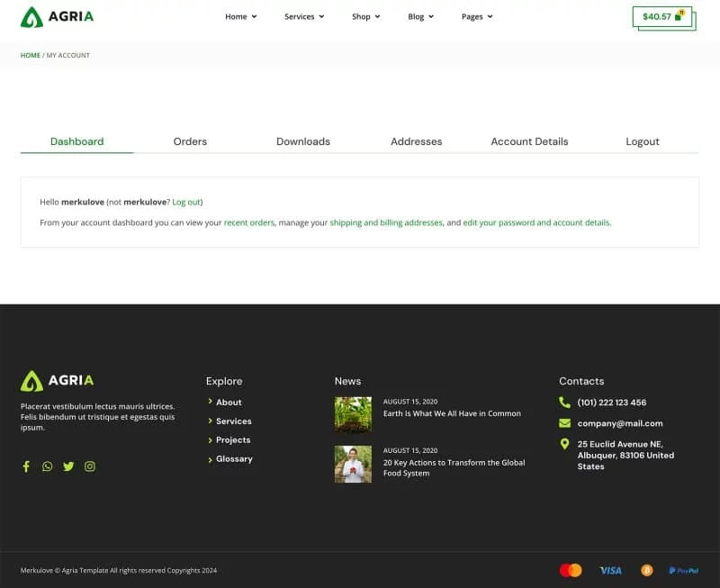Open the Blog dropdown in navigation

420,16
